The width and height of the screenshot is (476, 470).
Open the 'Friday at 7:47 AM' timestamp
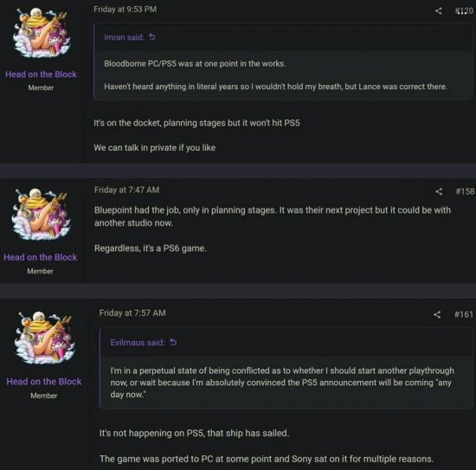point(126,190)
